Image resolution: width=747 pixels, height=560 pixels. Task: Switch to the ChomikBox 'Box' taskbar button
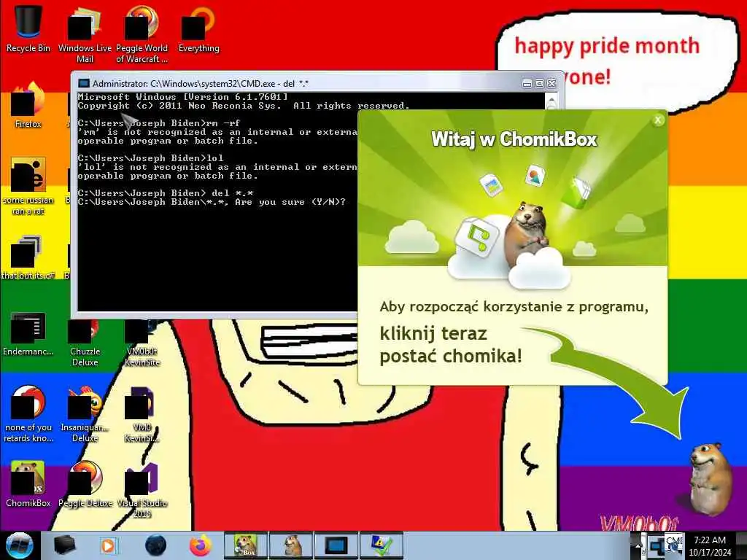(x=245, y=545)
